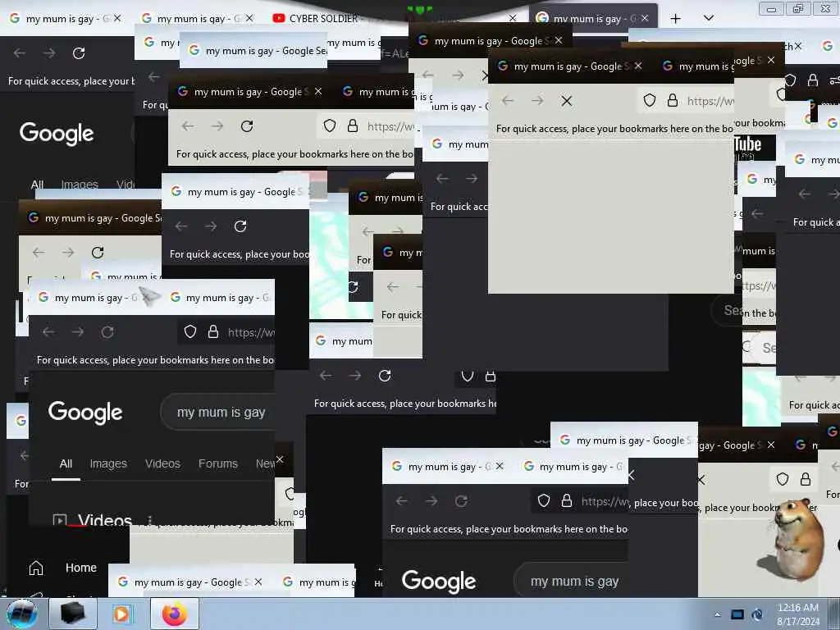Screen dimensions: 840x630
Task: Click the search box in the Forums-tab window
Action: click(220, 412)
